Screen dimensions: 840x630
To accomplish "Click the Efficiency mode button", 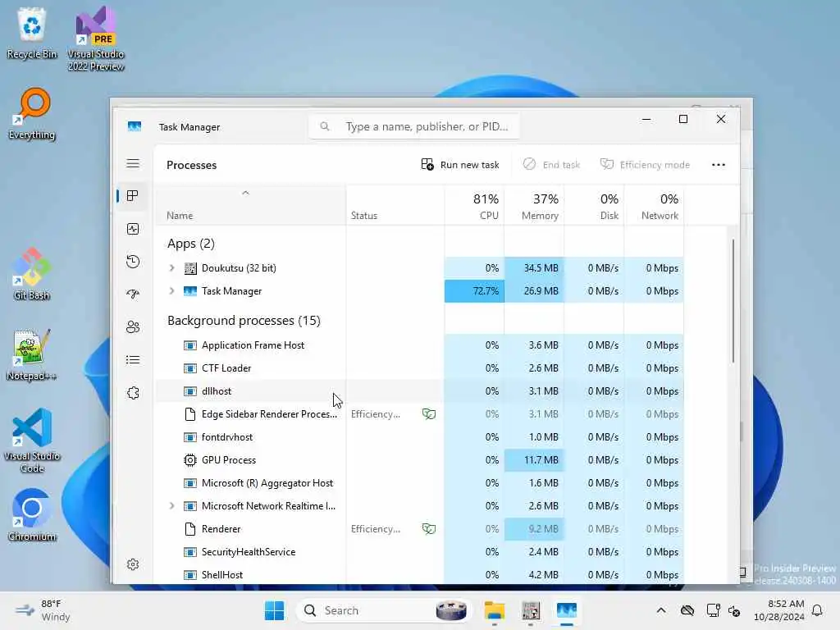I will 645,164.
